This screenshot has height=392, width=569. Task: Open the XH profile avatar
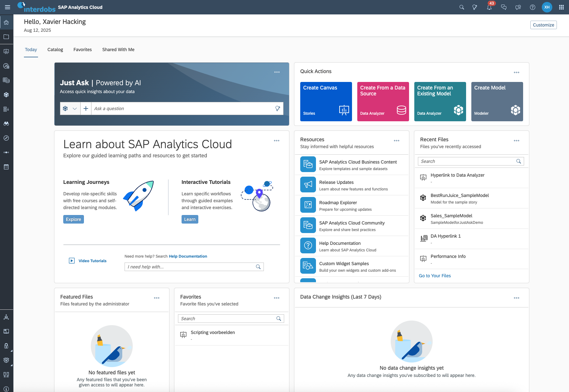click(547, 7)
